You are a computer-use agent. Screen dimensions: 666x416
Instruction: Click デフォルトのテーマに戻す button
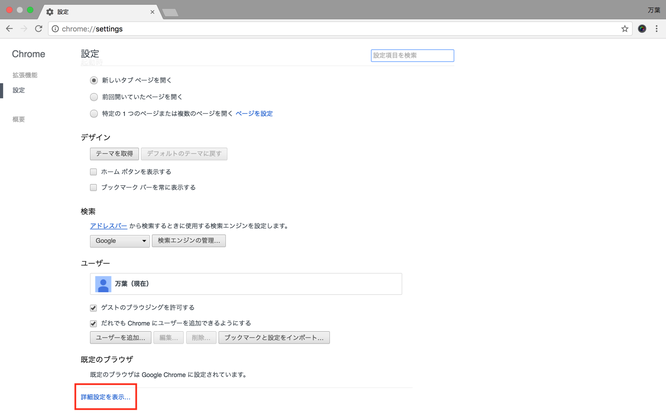184,153
